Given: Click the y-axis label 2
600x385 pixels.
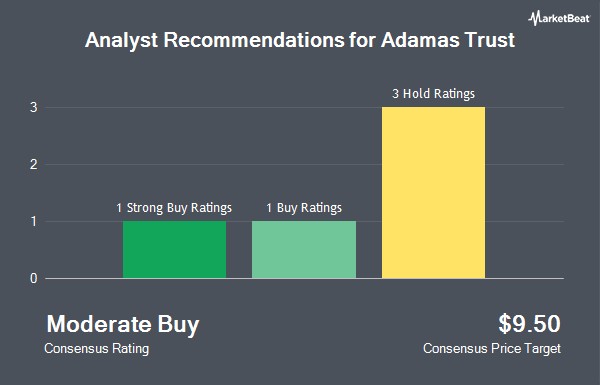Looking at the screenshot, I should point(34,165).
